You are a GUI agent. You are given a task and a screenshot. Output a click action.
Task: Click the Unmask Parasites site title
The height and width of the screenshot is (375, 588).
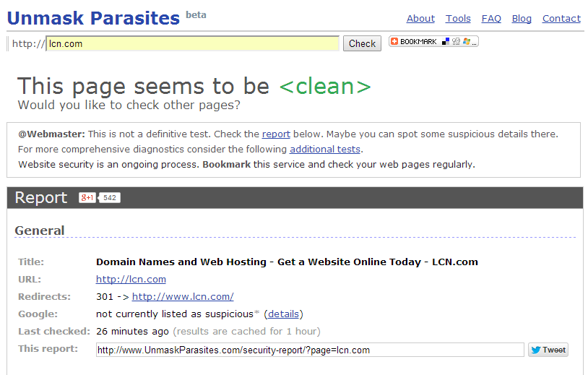(93, 18)
